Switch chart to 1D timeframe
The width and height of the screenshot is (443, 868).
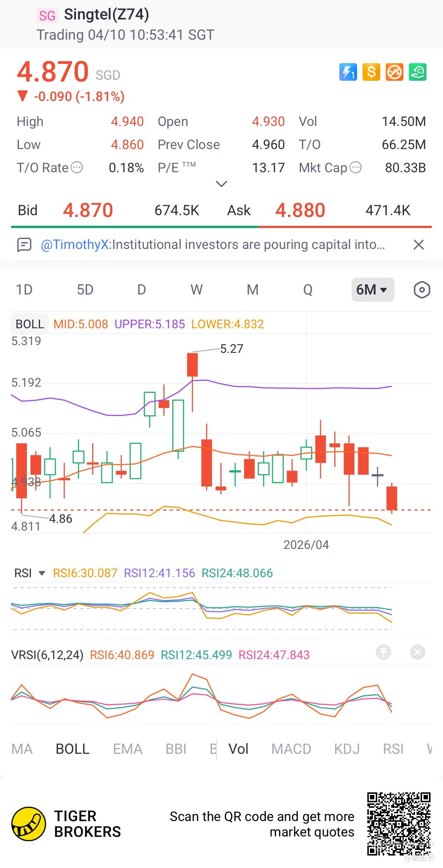24,290
